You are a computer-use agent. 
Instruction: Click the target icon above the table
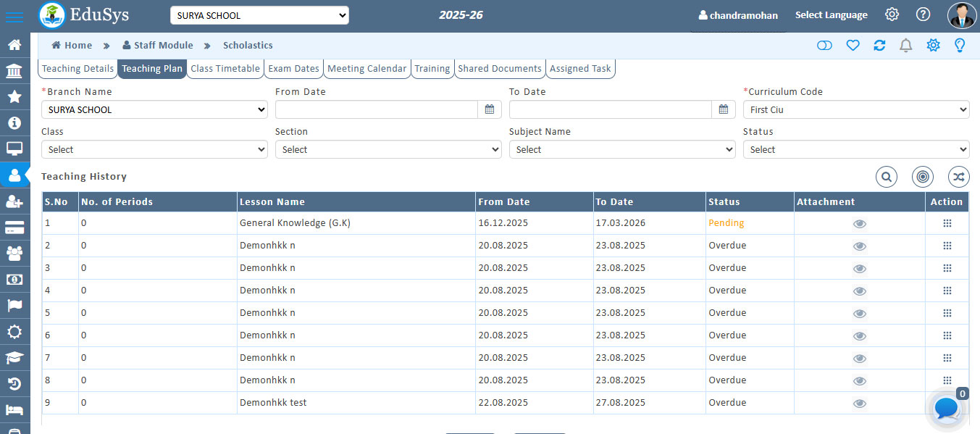pos(922,176)
